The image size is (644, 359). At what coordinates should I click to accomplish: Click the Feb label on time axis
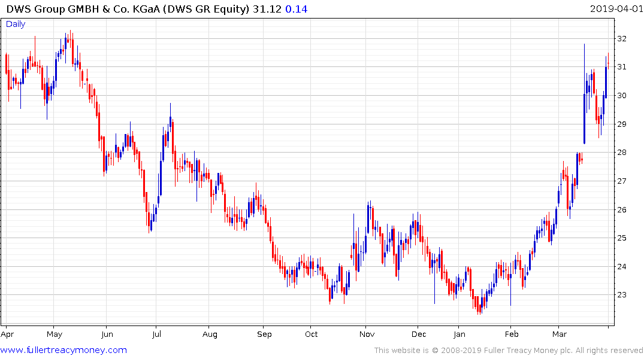[x=512, y=334]
